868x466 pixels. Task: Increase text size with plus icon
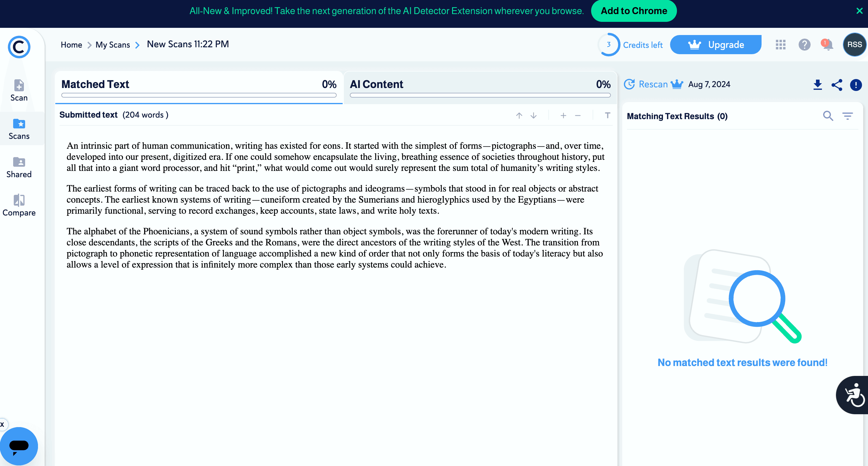point(563,116)
